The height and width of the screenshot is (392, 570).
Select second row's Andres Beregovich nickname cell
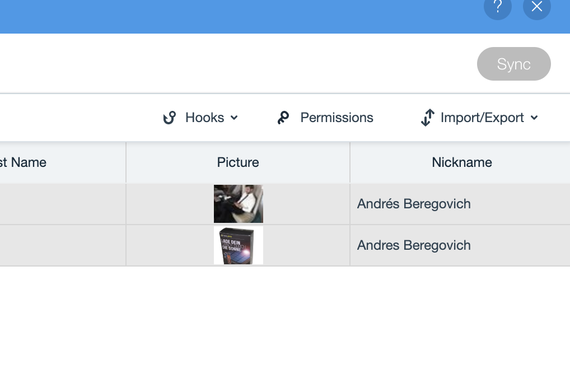click(x=414, y=245)
